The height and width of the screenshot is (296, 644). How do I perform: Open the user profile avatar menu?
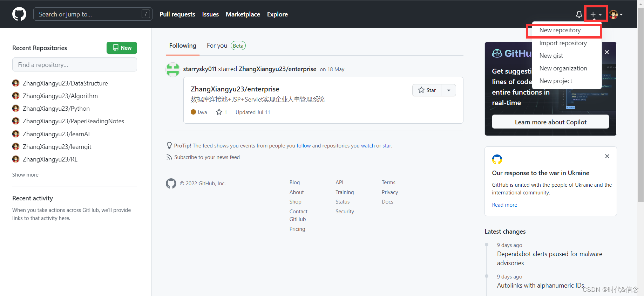tap(616, 14)
